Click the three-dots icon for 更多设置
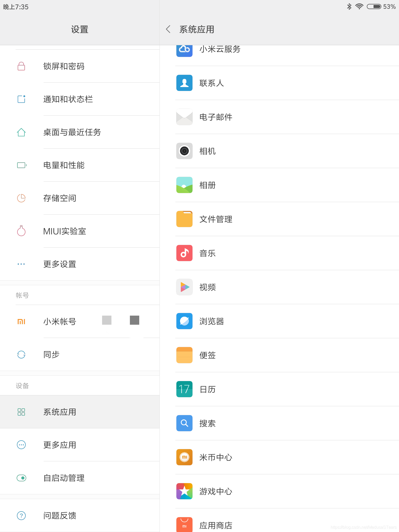Viewport: 399px width, 532px height. pyautogui.click(x=21, y=264)
